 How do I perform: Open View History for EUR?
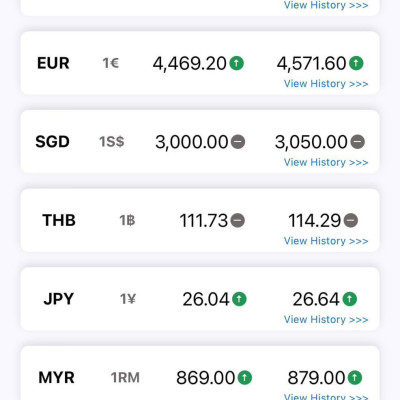(326, 84)
